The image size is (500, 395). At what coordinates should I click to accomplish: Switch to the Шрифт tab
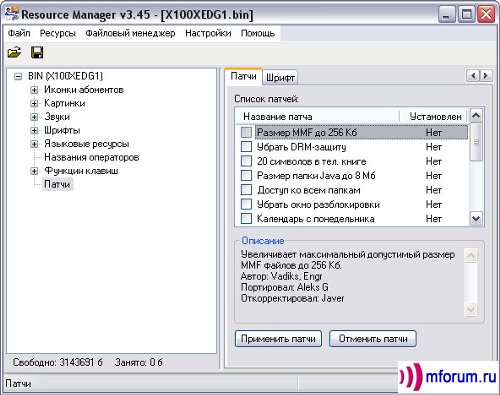click(280, 78)
